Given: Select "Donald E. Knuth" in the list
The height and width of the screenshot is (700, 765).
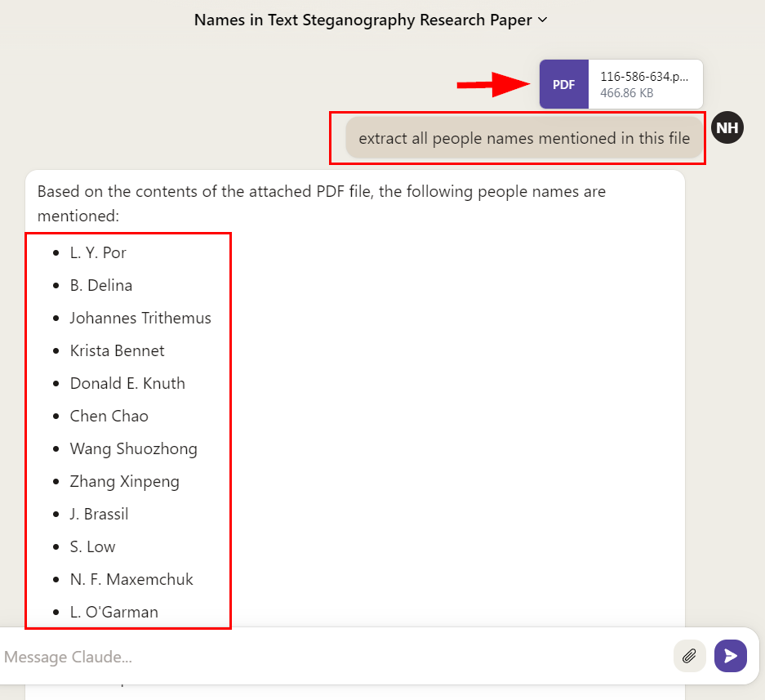Looking at the screenshot, I should coord(127,383).
